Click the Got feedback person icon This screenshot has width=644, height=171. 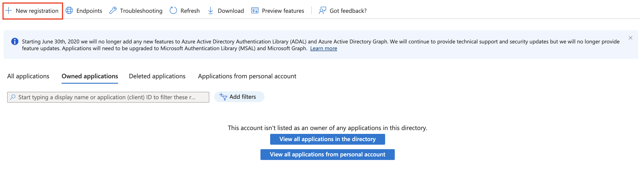[x=322, y=11]
